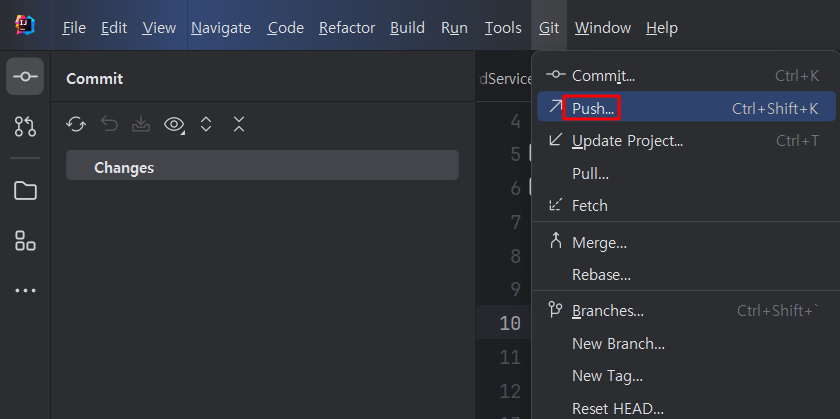Screen dimensions: 840x419
Task: Show more tool windows via ellipsis icon
Action: (x=25, y=290)
